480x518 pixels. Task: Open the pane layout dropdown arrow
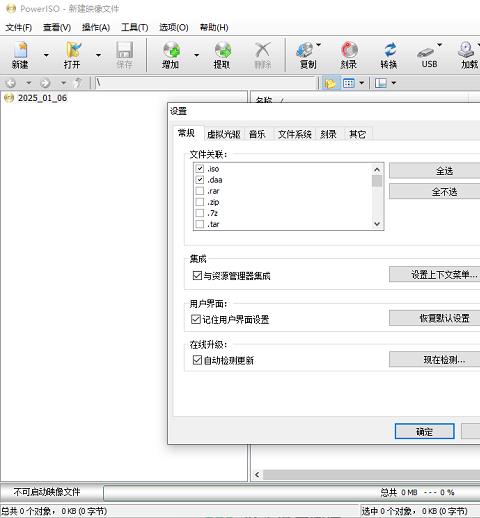click(x=394, y=83)
